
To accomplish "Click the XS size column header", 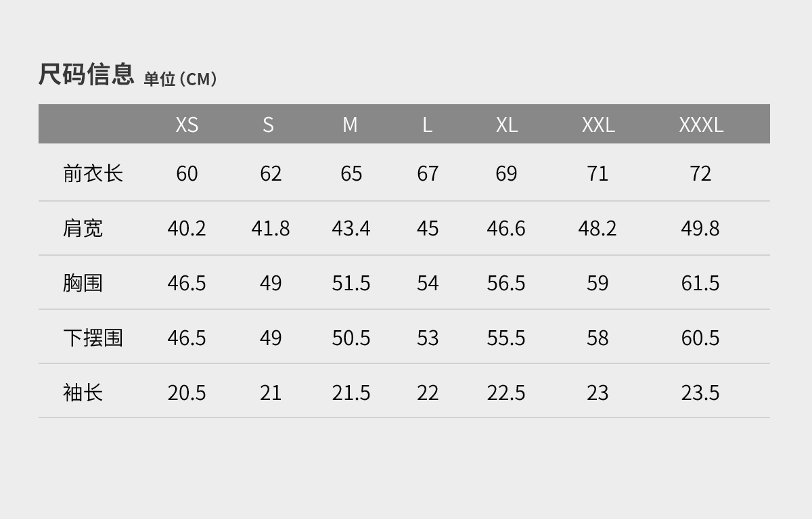I will click(187, 125).
